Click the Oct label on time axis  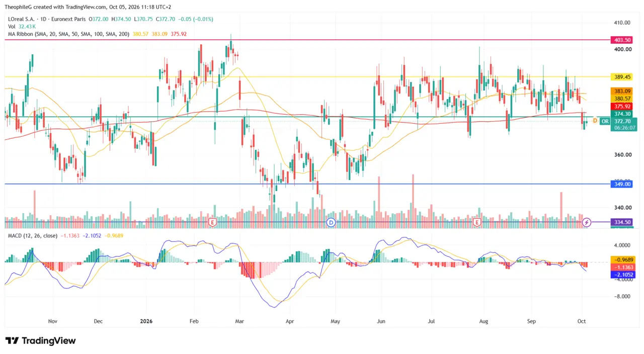582,320
